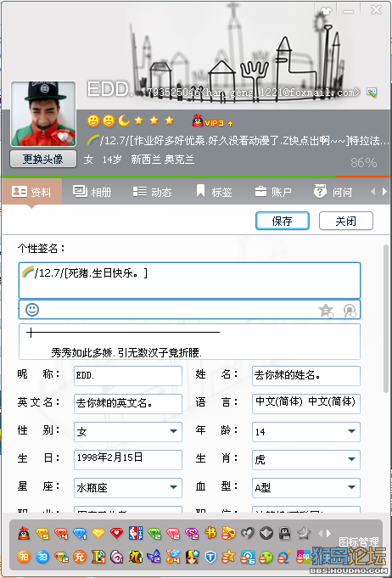This screenshot has height=578, width=392.
Task: Open the 图标管理 icon management link
Action: [x=358, y=542]
